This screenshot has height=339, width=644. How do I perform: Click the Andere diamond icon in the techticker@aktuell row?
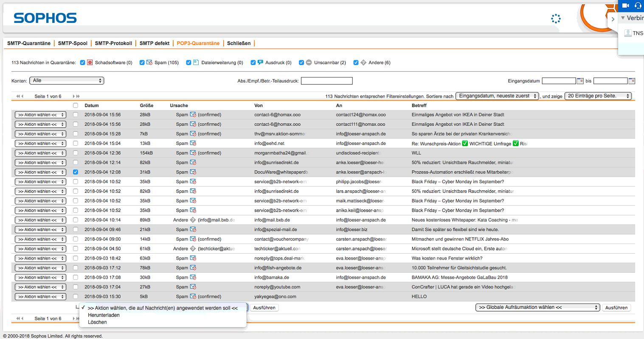coord(193,249)
